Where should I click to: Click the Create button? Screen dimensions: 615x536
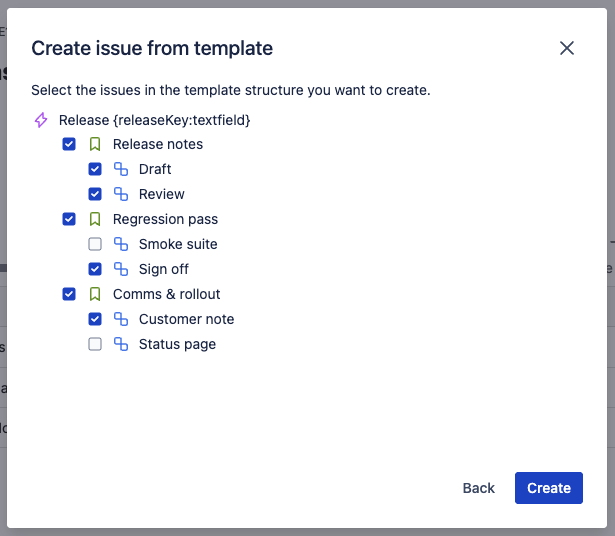[549, 488]
